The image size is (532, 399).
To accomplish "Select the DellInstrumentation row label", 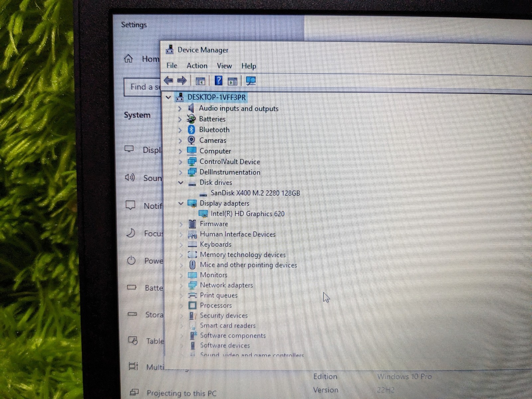I will click(230, 172).
